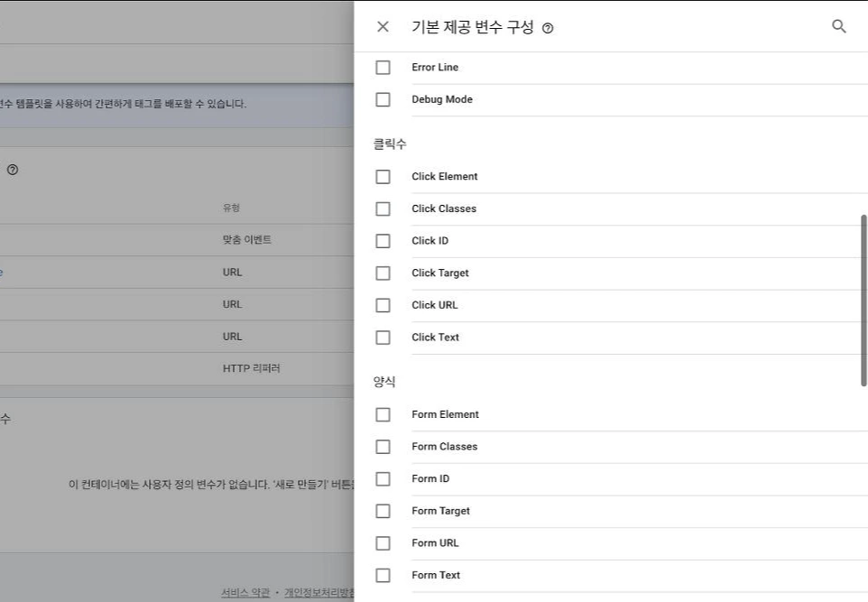Select the Form Text label
Image resolution: width=868 pixels, height=602 pixels.
[436, 575]
